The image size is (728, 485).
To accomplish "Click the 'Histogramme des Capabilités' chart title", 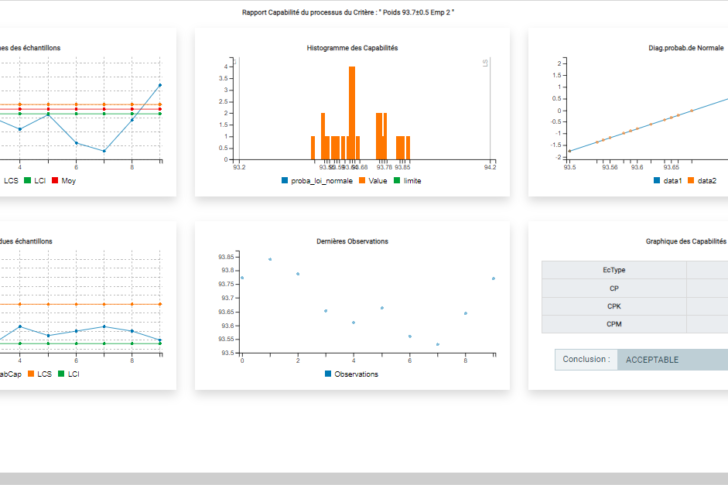I will tap(352, 48).
